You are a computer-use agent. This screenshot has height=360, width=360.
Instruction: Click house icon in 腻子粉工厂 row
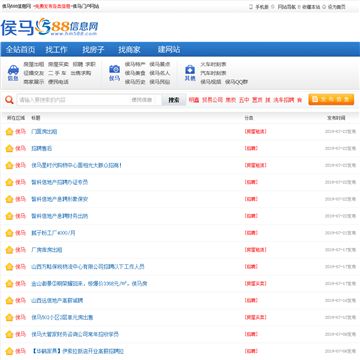pyautogui.click(x=9, y=233)
